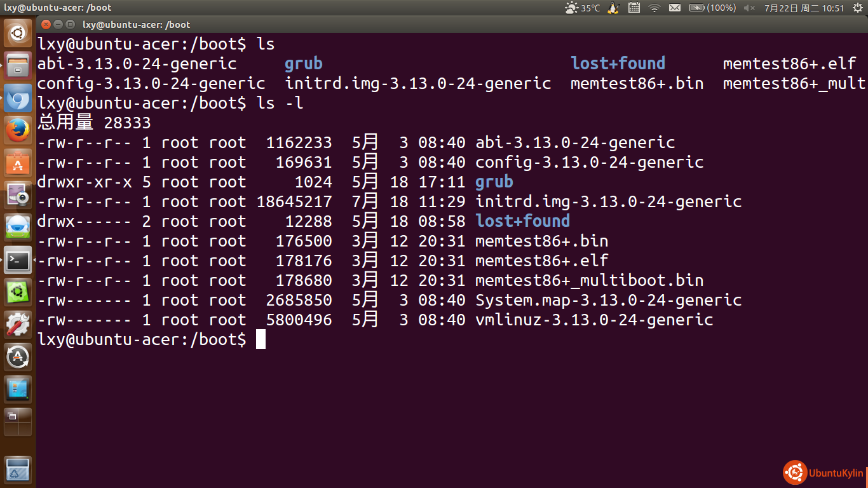This screenshot has height=488, width=868.
Task: Open the date and time menu
Action: (x=804, y=8)
